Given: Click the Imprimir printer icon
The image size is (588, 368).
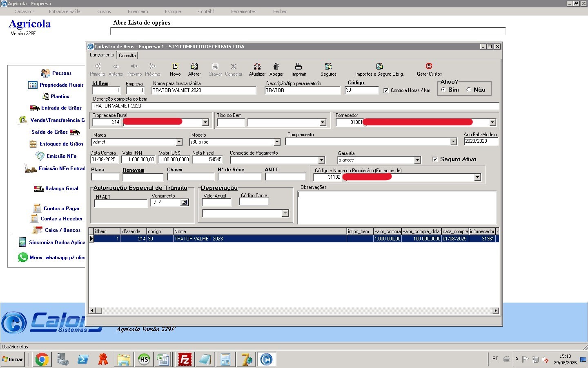Looking at the screenshot, I should (x=298, y=67).
